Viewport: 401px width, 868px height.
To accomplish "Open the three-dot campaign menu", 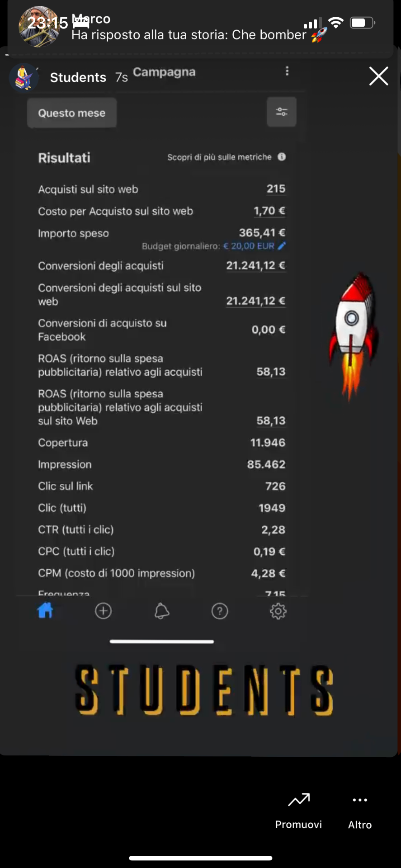I will (287, 71).
